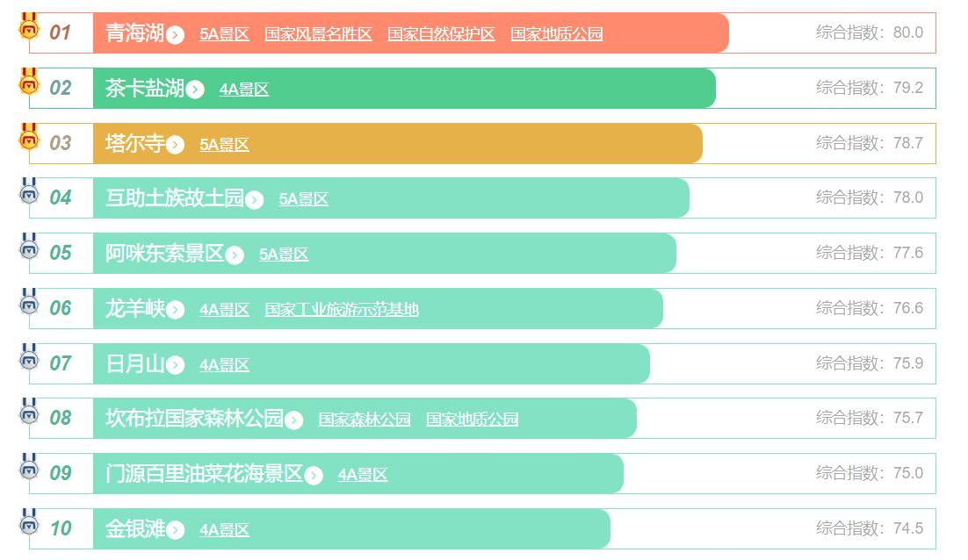
Task: Open the 国家森林公园 tag link
Action: pos(365,420)
